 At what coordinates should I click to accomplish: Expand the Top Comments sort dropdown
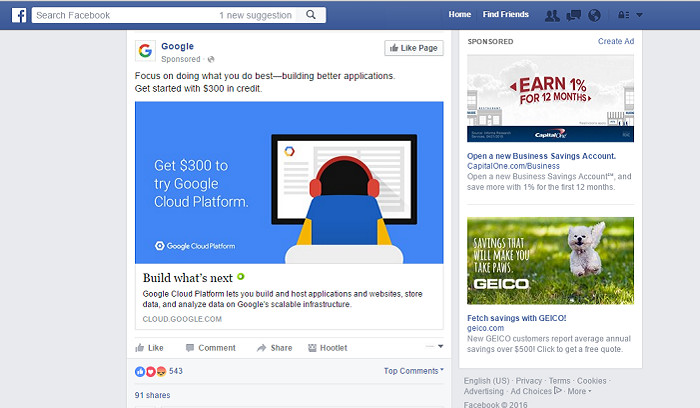414,371
